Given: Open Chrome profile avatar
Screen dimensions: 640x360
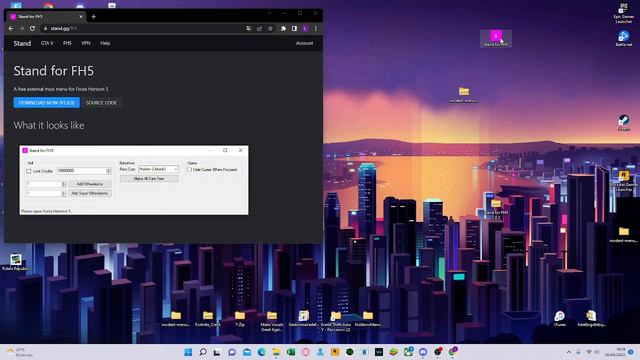Looking at the screenshot, I should 305,29.
